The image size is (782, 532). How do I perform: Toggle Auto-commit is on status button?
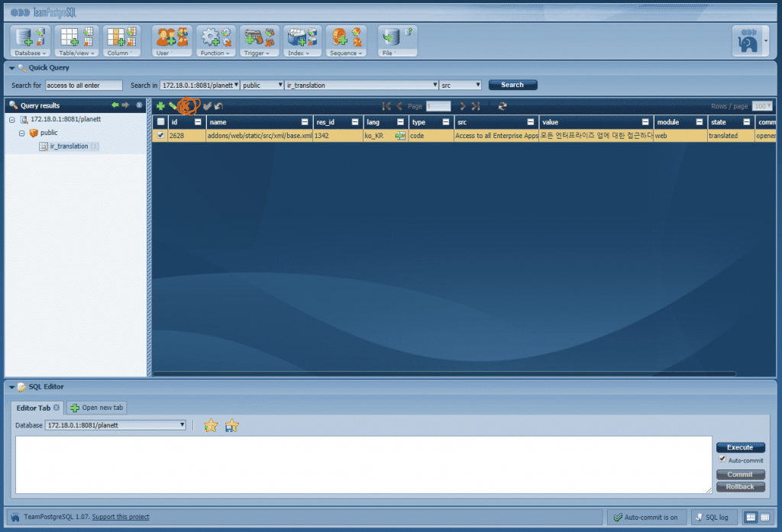click(x=646, y=517)
